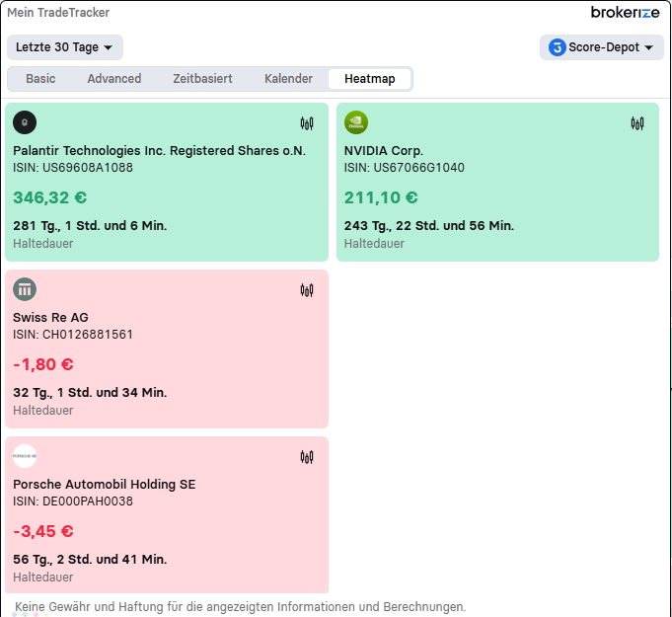
Task: Select the Heatmap tab
Action: coord(370,79)
